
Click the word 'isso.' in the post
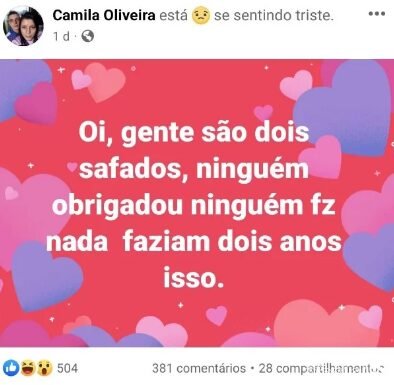coord(193,277)
